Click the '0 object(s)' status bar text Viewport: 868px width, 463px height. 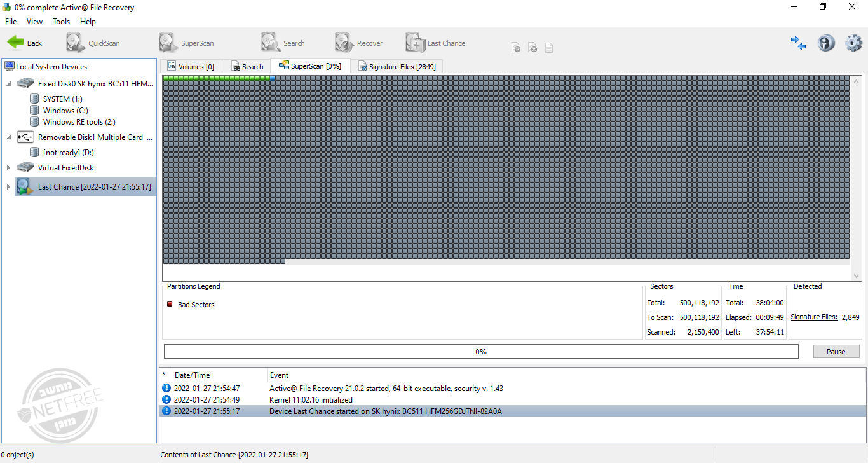(18, 455)
